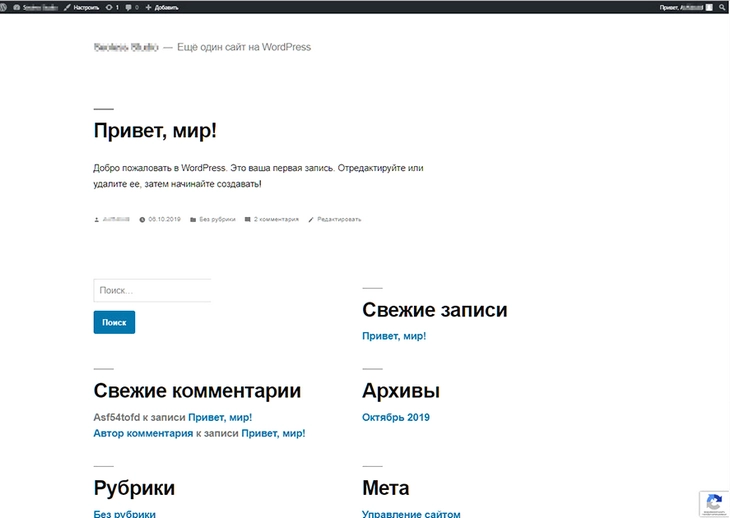This screenshot has width=730, height=518.
Task: Click Редактировать to edit the post
Action: click(x=339, y=219)
